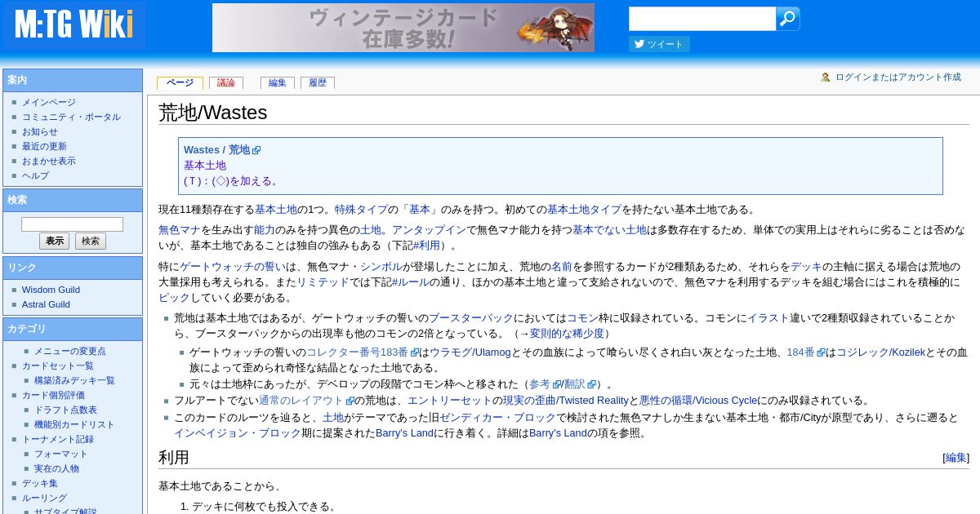Click おまかせ表示 sidebar link
Screen dimensions: 980x514
tap(49, 162)
